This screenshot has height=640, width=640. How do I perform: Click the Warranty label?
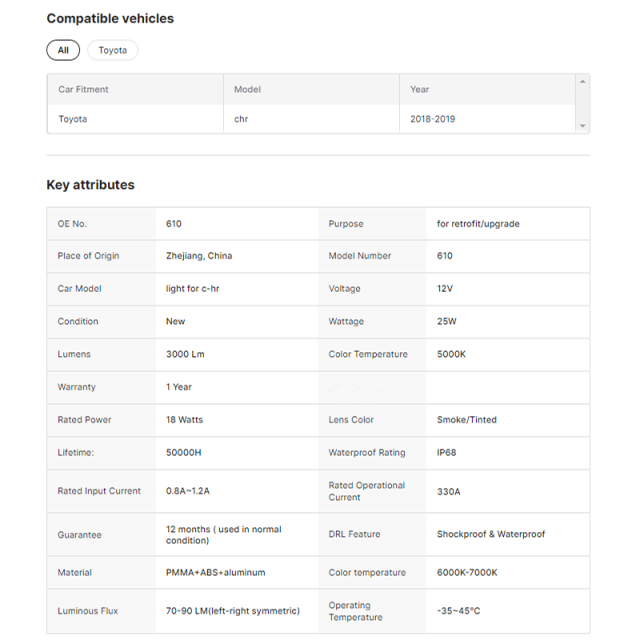[x=76, y=387]
